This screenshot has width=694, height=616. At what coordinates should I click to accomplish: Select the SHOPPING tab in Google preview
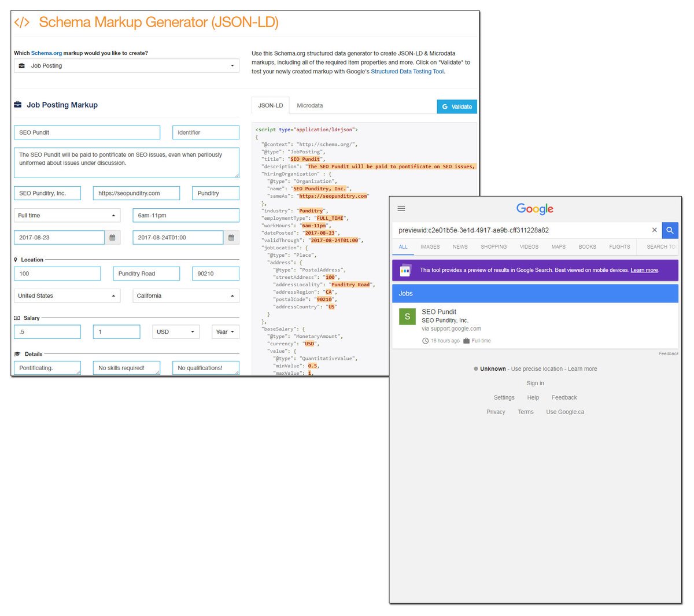[x=494, y=247]
